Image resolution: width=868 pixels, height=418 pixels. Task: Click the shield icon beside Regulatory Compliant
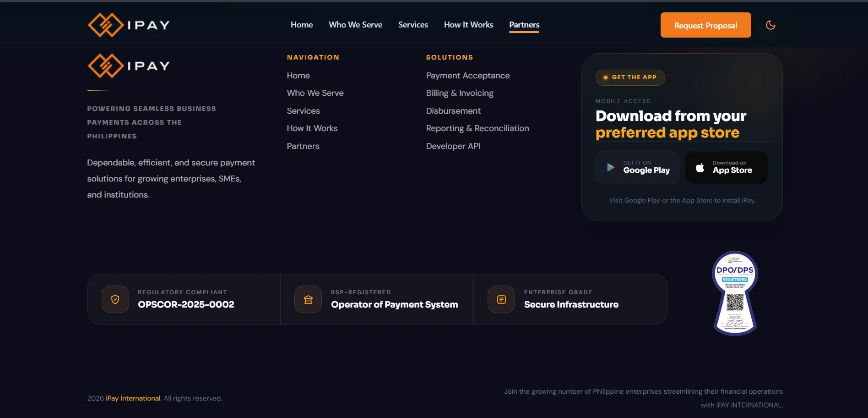[115, 299]
